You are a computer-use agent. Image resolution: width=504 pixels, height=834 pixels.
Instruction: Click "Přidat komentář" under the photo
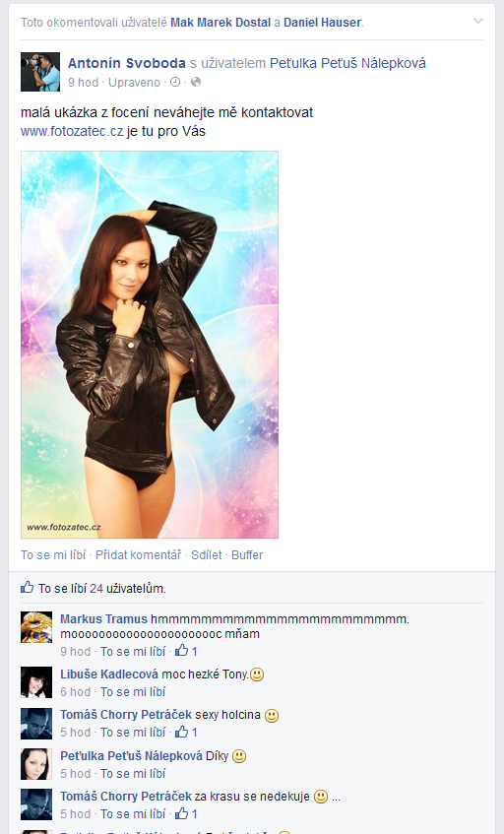coord(138,554)
